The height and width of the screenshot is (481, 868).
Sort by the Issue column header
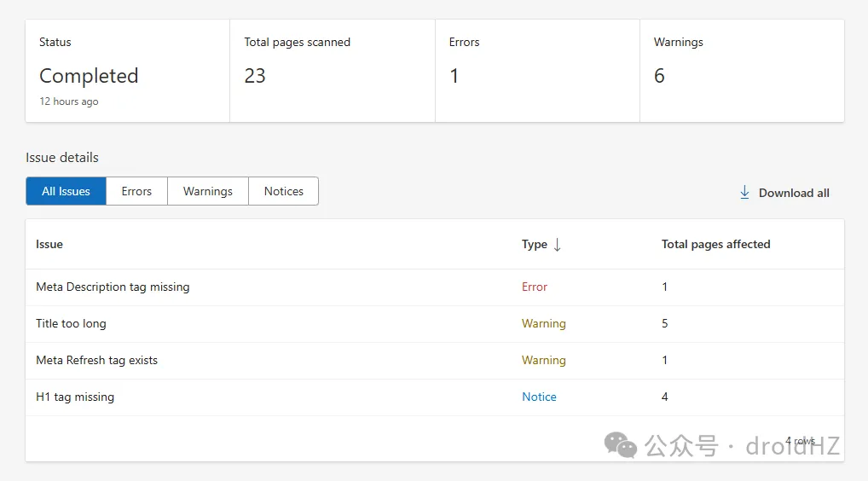(49, 244)
